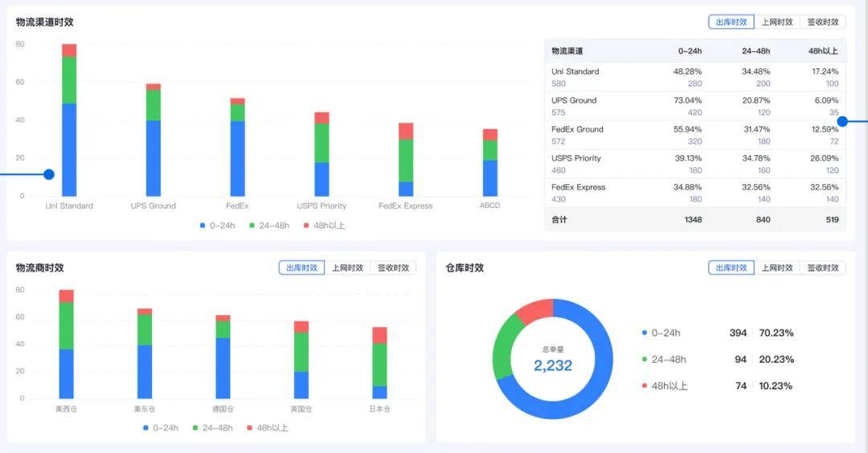
Task: Click the 日本仓 x-axis label
Action: click(379, 410)
